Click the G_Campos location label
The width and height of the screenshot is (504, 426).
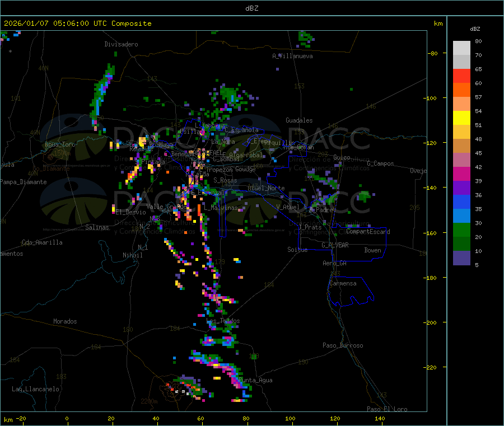pos(380,163)
